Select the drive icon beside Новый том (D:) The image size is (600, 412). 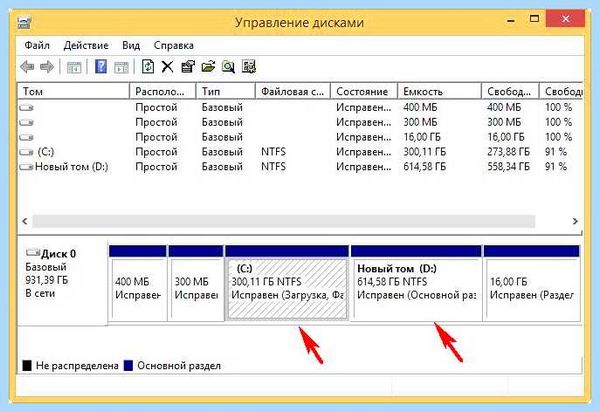(x=26, y=167)
